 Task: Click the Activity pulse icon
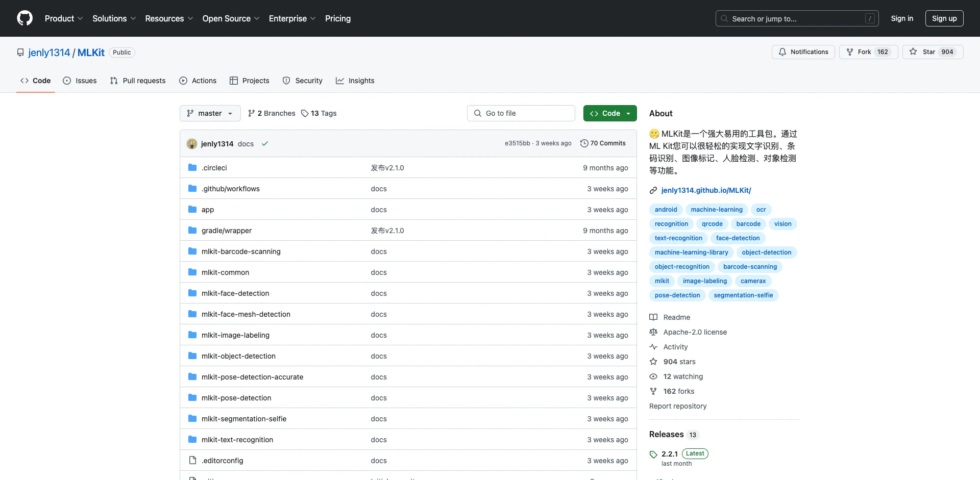point(653,347)
